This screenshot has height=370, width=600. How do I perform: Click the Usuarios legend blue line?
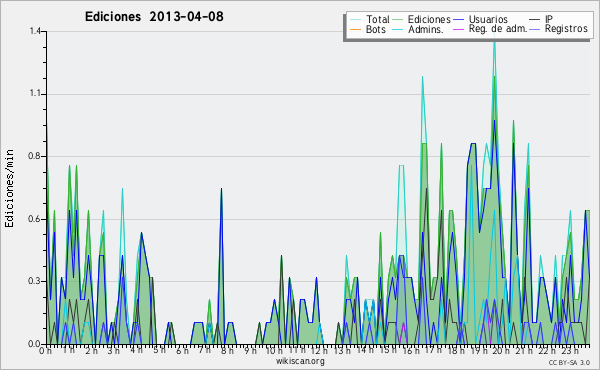coord(459,19)
